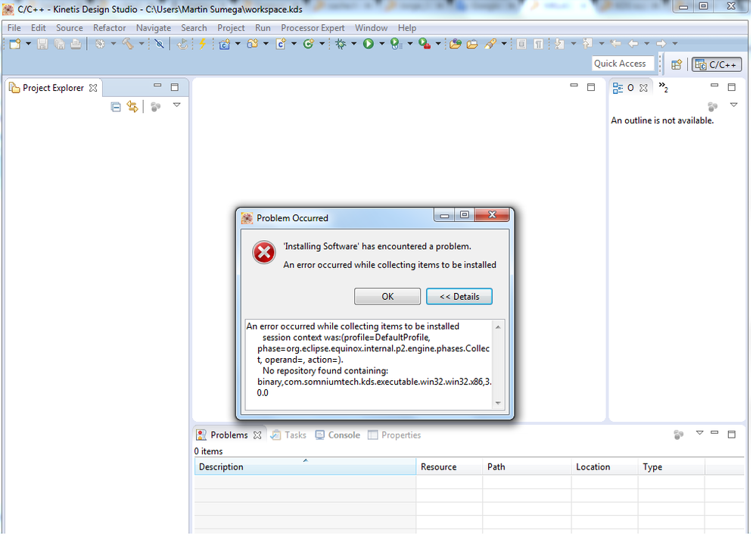The height and width of the screenshot is (549, 756).
Task: Click the Resource column header
Action: 449,467
